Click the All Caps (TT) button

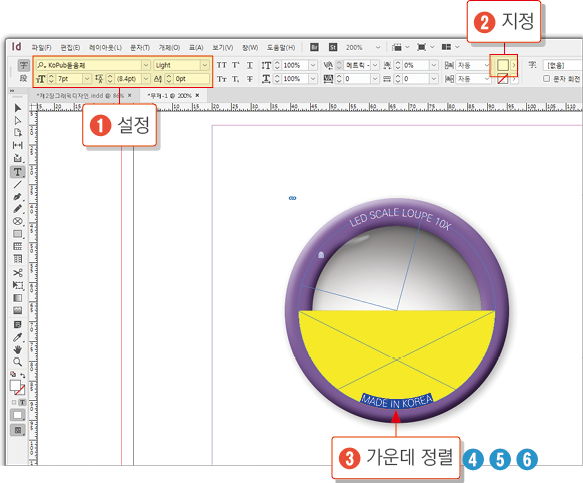coord(222,65)
